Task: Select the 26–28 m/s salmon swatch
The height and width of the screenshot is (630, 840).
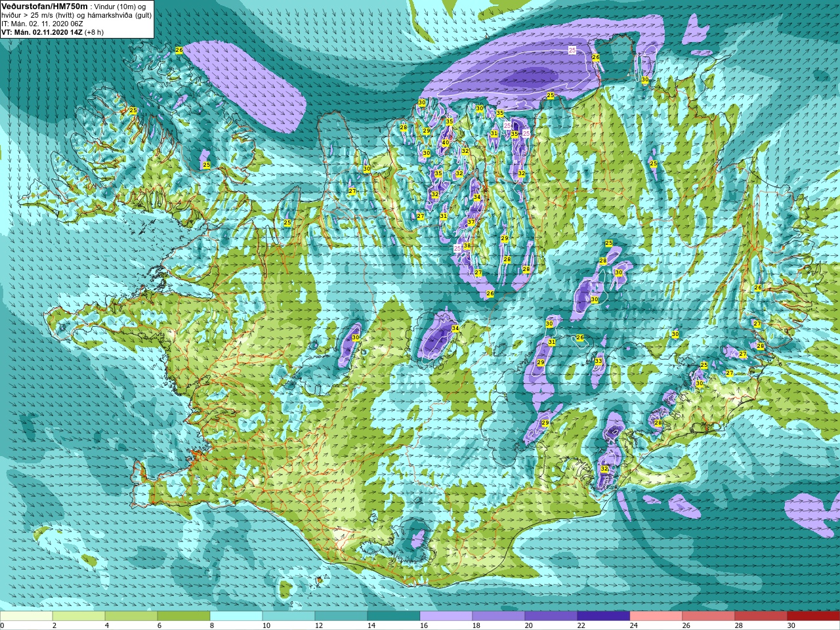Action: pyautogui.click(x=709, y=616)
